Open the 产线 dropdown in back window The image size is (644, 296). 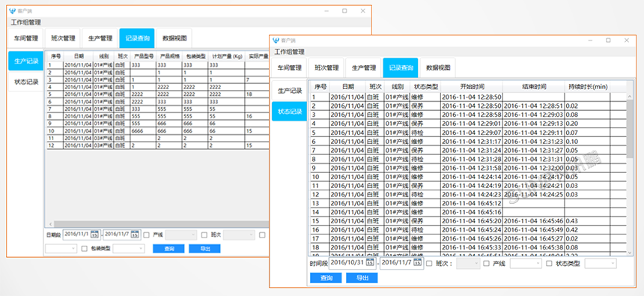pyautogui.click(x=181, y=235)
